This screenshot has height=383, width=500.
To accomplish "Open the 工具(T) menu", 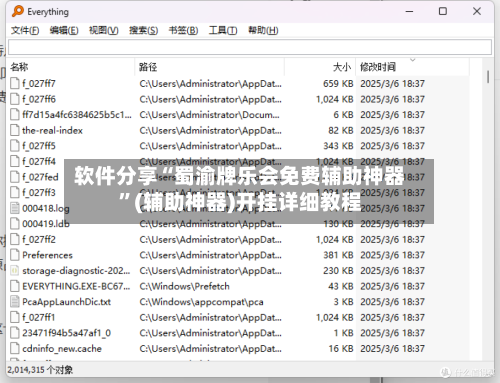I will pyautogui.click(x=223, y=30).
